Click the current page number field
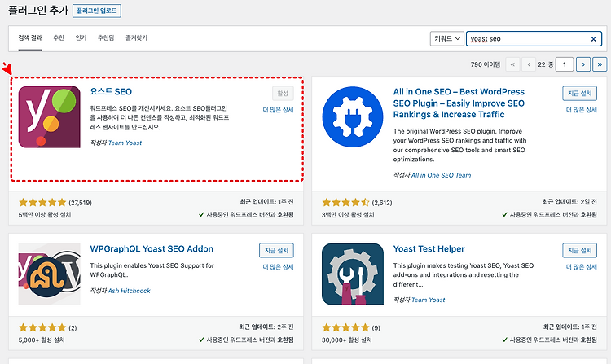Viewport: 611px width, 364px height. 565,64
